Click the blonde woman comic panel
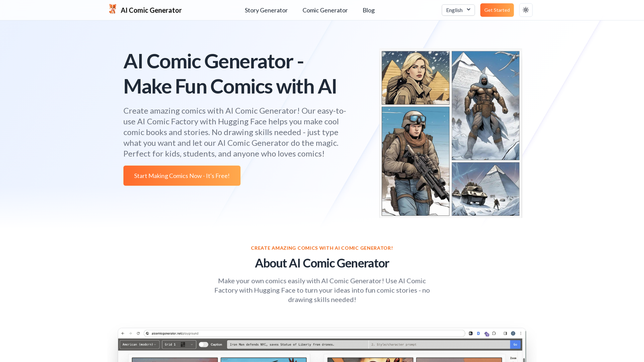The image size is (644, 362). click(415, 78)
